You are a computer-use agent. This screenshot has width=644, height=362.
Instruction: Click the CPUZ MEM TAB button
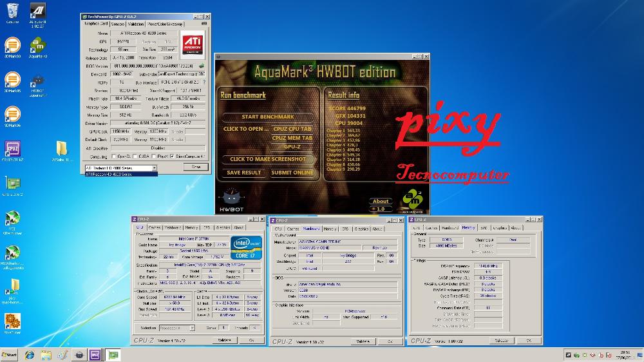tap(292, 138)
